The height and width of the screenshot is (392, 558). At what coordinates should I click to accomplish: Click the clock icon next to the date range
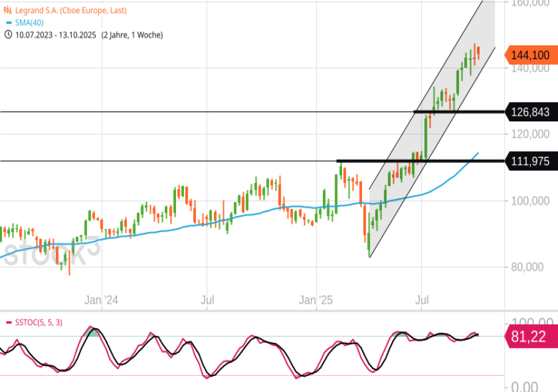tap(7, 35)
